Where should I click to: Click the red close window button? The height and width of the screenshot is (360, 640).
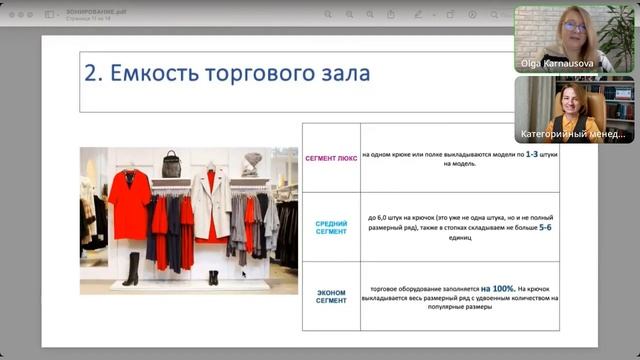tap(12, 14)
